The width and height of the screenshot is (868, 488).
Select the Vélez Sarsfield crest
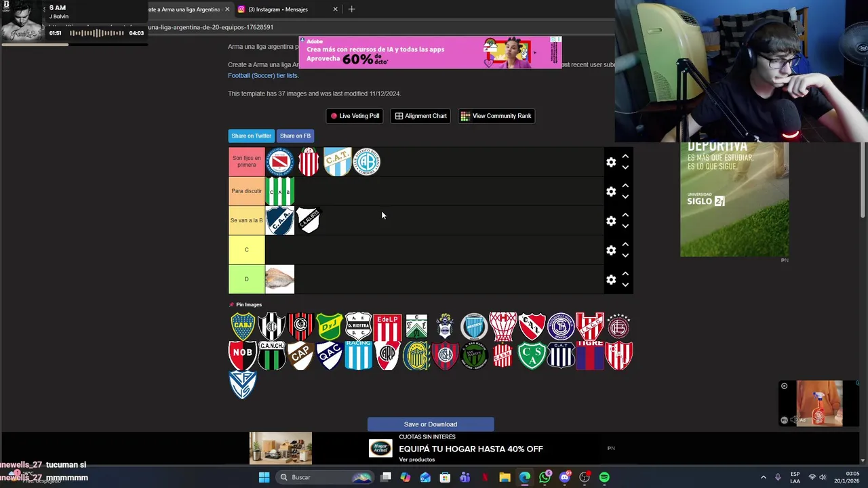click(x=243, y=384)
